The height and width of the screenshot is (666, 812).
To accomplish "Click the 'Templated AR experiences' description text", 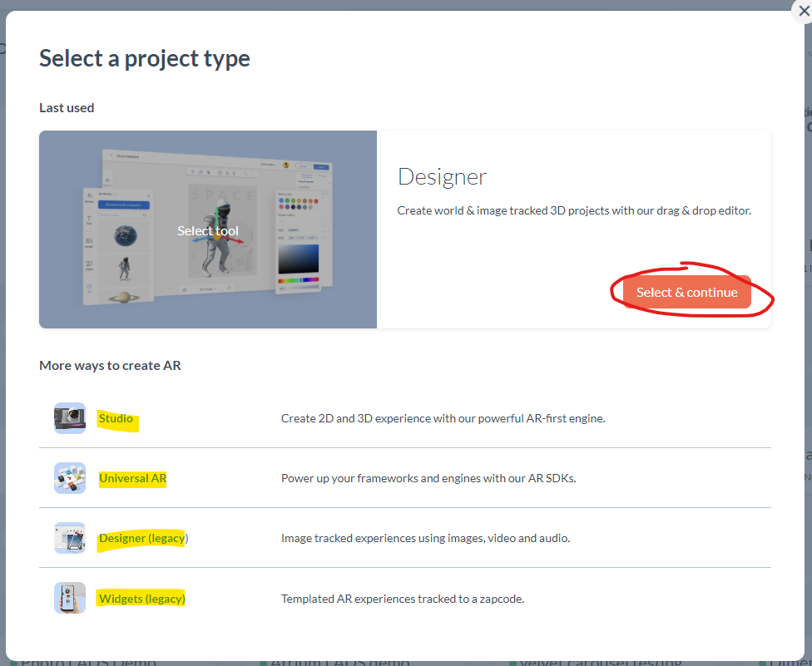I will click(x=403, y=598).
